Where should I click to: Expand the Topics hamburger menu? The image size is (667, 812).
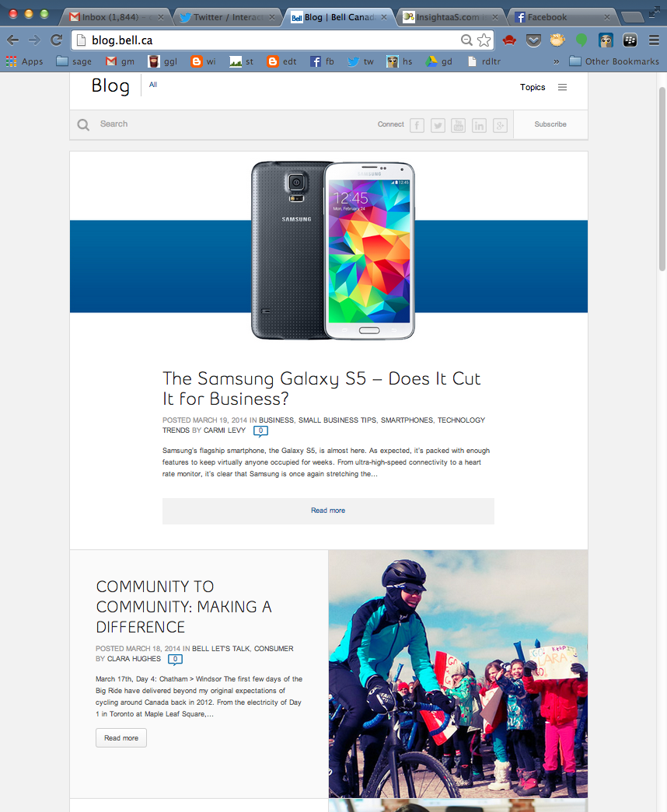(x=562, y=88)
